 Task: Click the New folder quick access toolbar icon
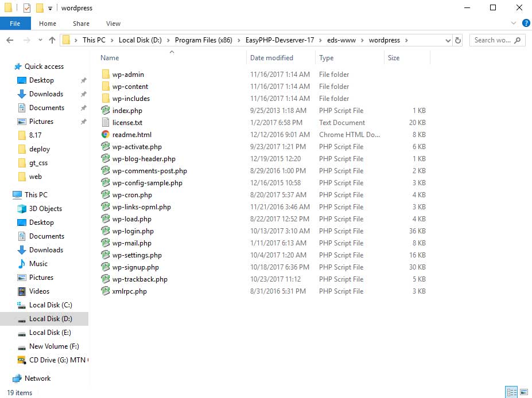point(40,8)
